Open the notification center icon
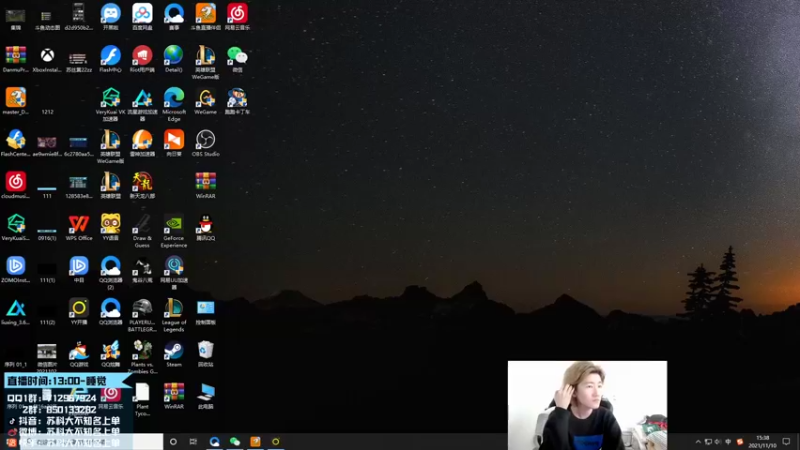800x450 pixels. pyautogui.click(x=786, y=442)
